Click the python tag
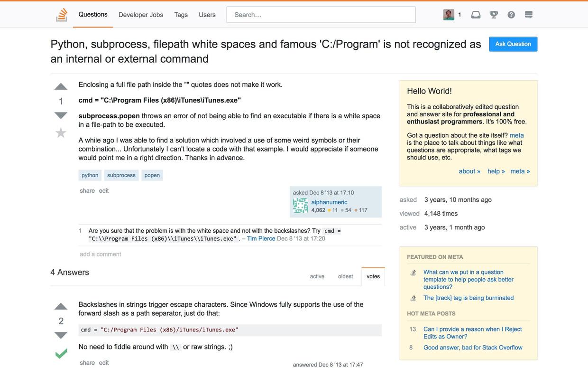Screen dimensions: 588x368 90,175
